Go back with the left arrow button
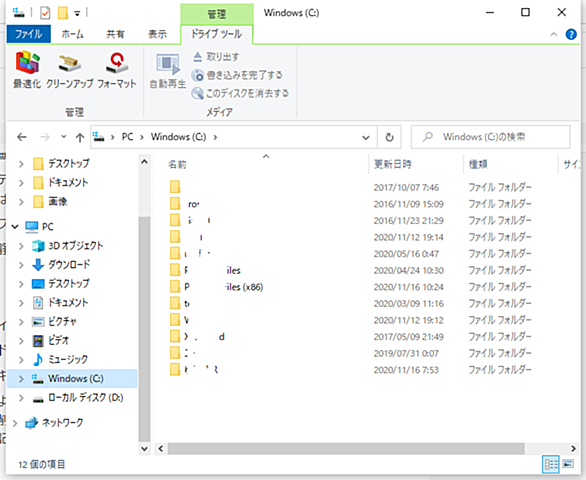 pyautogui.click(x=22, y=137)
